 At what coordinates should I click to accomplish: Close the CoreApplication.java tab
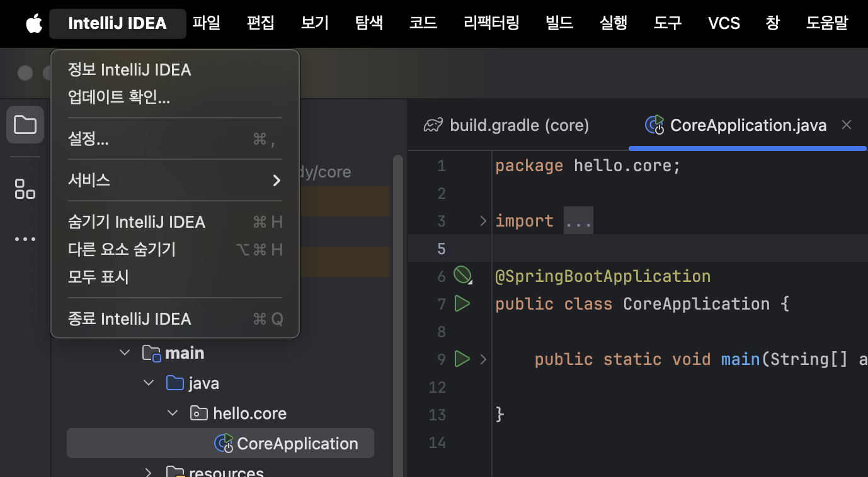847,125
